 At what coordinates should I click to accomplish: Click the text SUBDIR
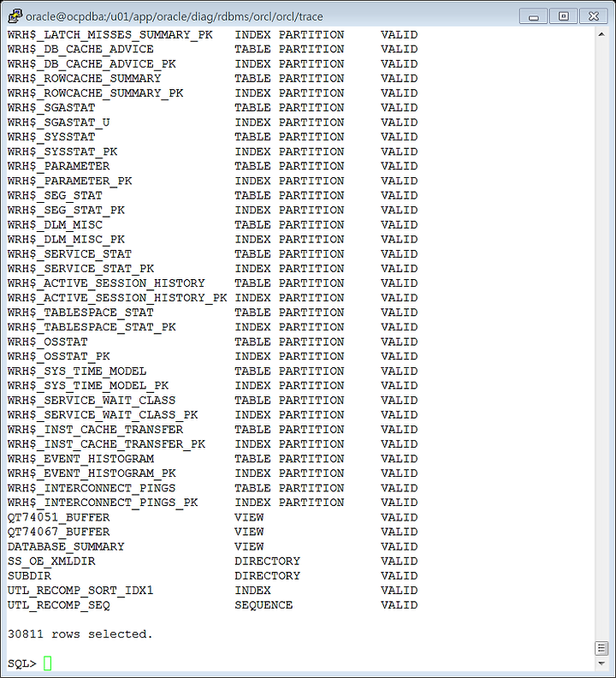[x=29, y=576]
